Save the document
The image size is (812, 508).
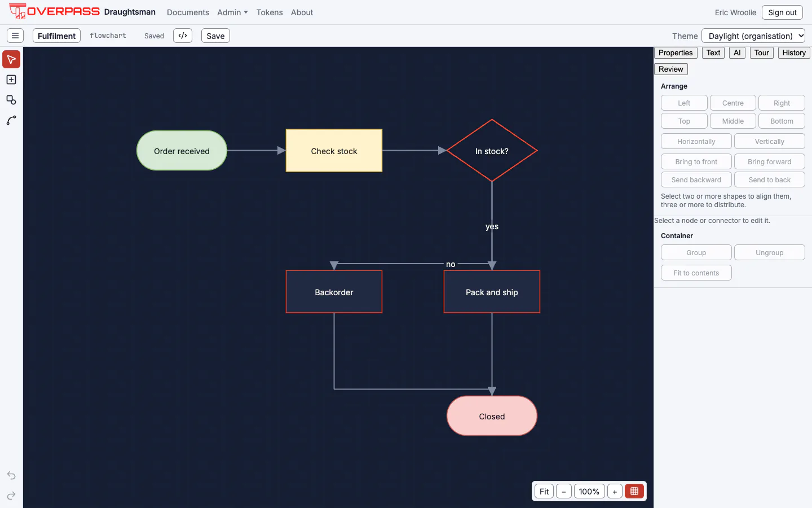215,36
